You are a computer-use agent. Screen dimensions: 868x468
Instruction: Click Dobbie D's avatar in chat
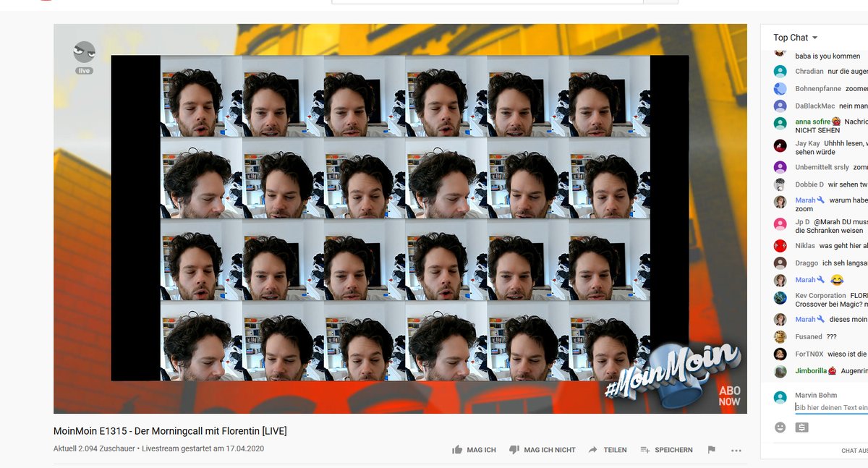(780, 184)
